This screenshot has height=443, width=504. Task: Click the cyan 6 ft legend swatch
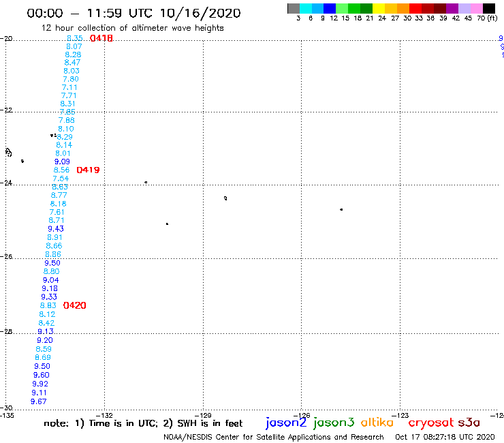[306, 8]
